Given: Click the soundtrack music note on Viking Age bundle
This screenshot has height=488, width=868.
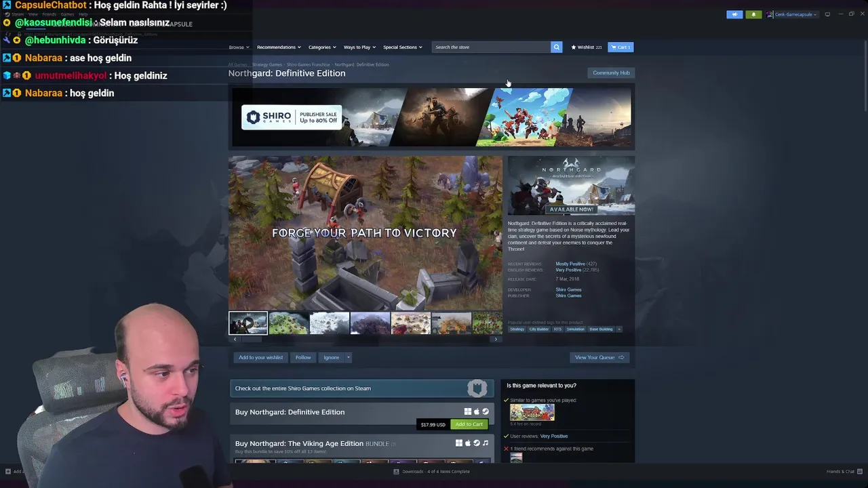Looking at the screenshot, I should [485, 443].
